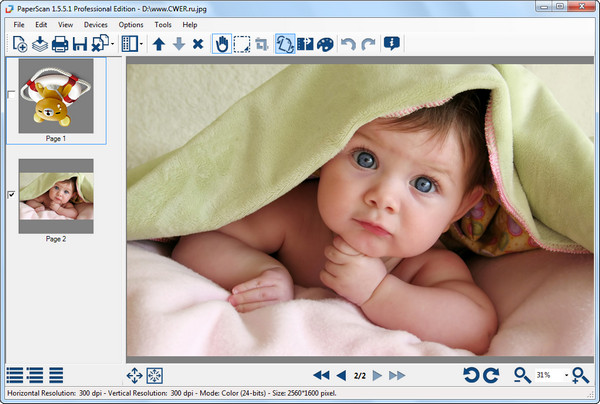Go to the first page
600x404 pixels.
[x=321, y=375]
